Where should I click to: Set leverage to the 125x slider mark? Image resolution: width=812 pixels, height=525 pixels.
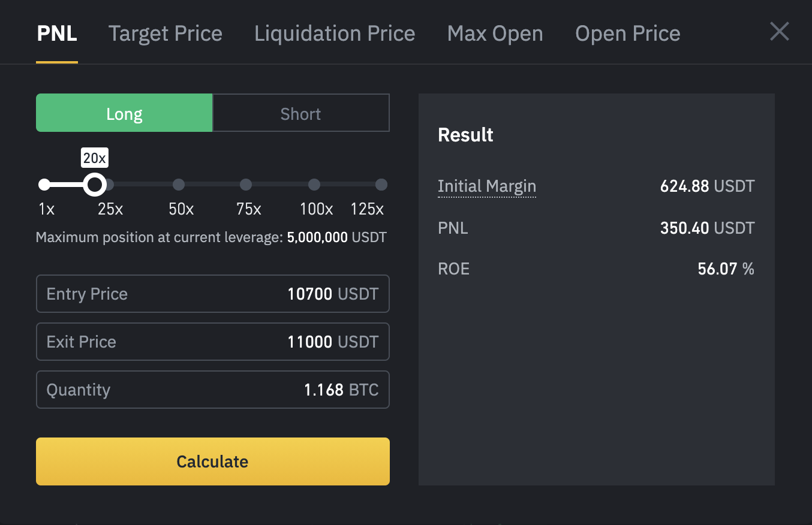[381, 185]
